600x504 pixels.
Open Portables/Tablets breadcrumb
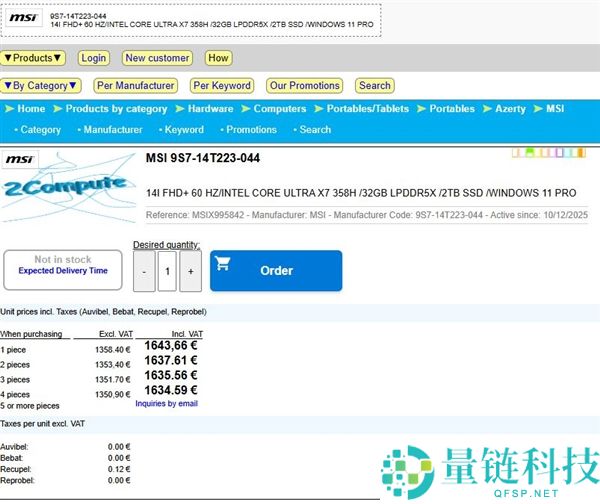368,109
